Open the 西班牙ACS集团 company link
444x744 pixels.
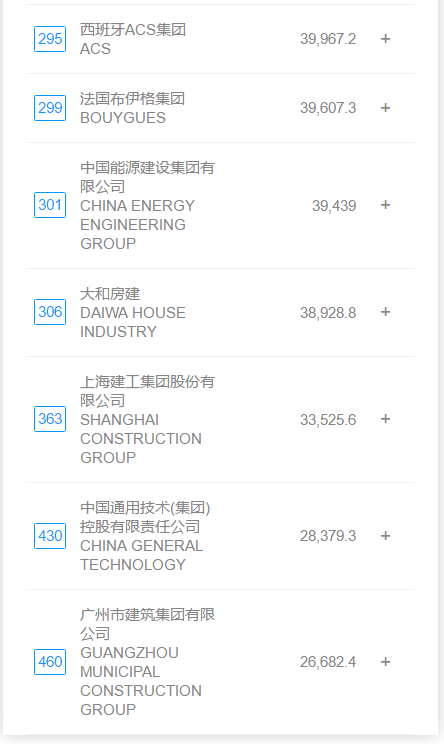click(x=133, y=29)
